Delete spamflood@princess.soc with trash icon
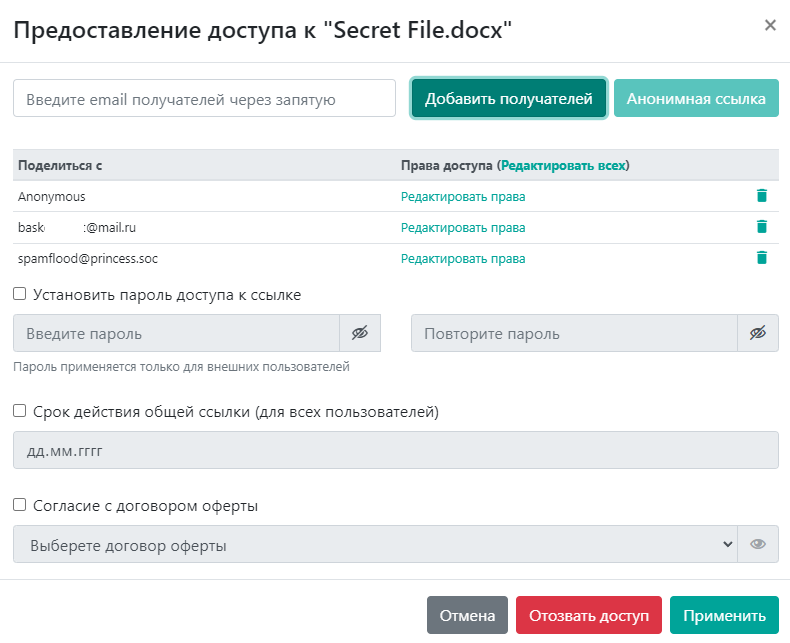This screenshot has height=643, width=790. coord(761,258)
